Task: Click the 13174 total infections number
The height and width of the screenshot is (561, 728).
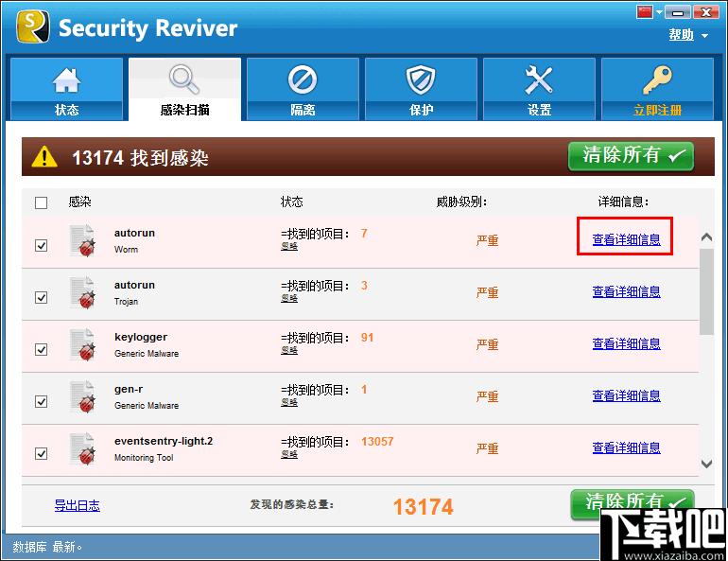Action: click(423, 507)
